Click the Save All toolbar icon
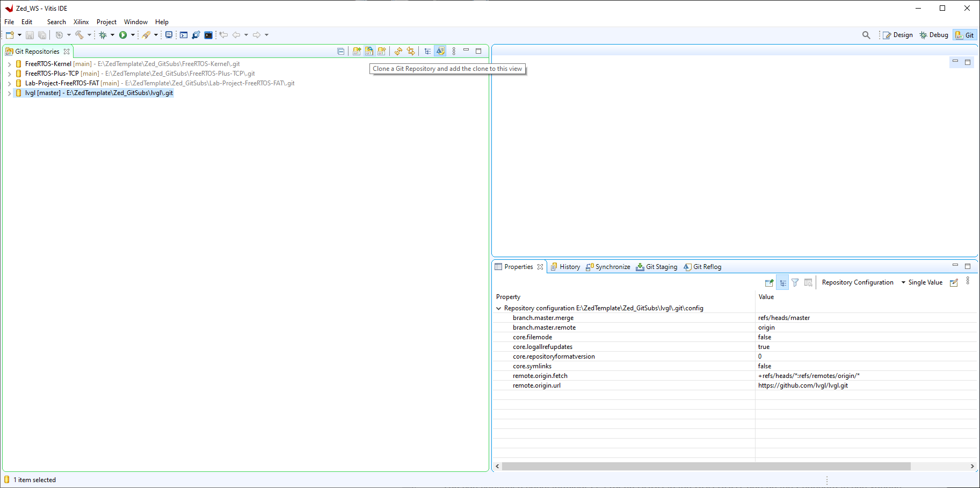The image size is (980, 488). (x=42, y=35)
